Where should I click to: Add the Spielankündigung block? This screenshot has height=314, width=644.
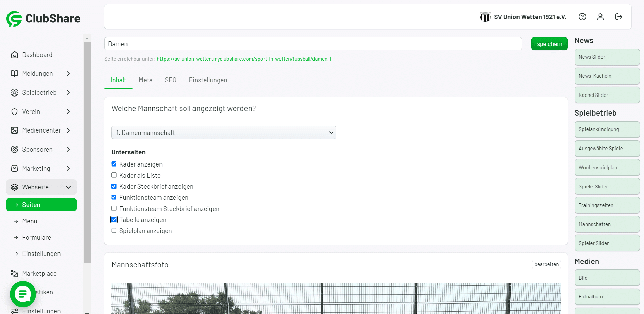click(607, 129)
